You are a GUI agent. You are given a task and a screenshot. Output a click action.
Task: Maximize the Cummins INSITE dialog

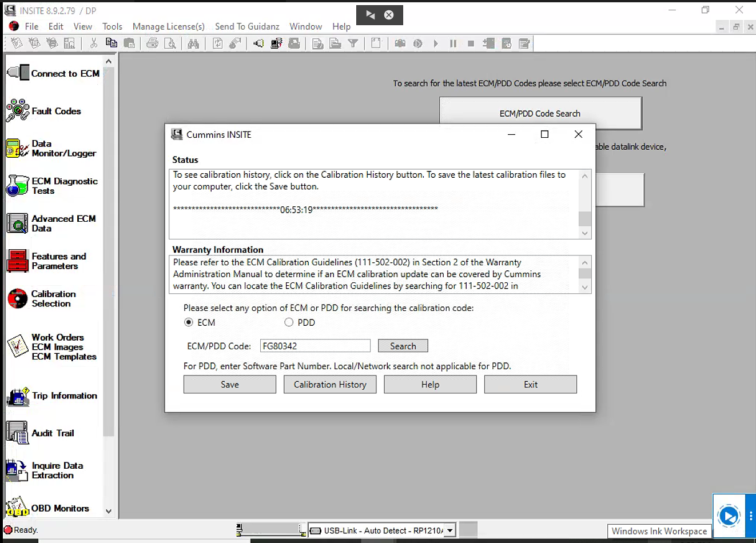pos(544,134)
